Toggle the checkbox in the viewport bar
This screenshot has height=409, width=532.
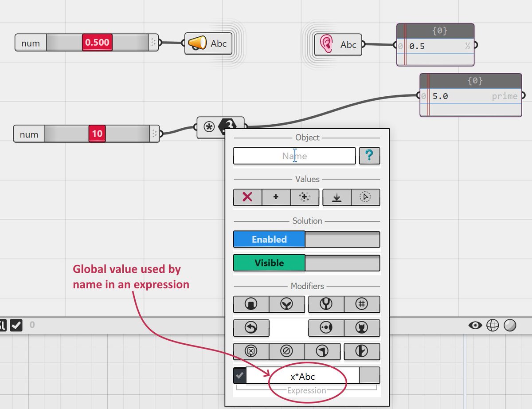pyautogui.click(x=16, y=325)
